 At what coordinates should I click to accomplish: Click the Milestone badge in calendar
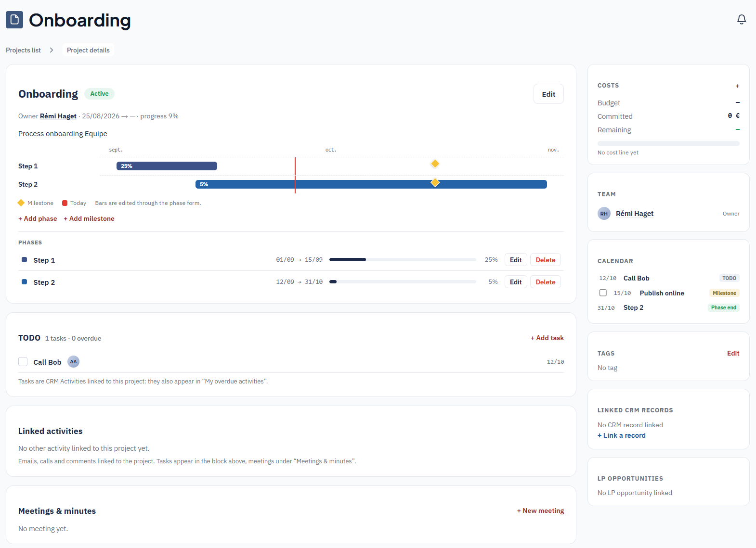coord(724,293)
